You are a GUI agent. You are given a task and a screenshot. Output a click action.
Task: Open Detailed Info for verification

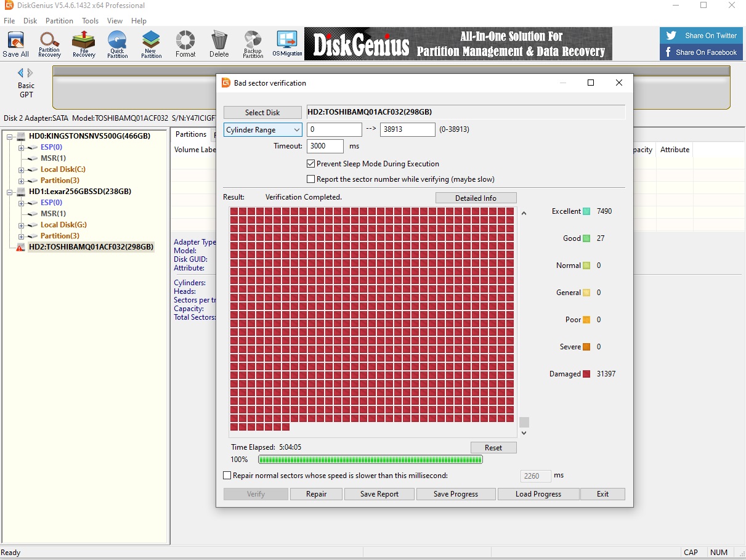click(x=476, y=198)
